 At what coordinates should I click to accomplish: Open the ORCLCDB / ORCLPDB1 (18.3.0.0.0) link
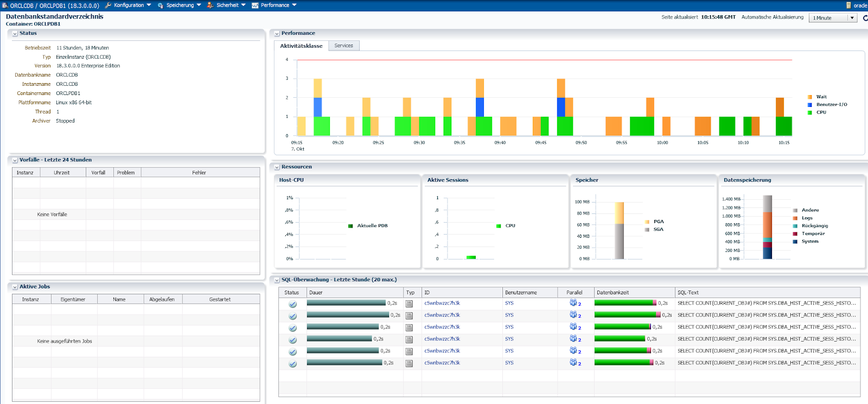[x=55, y=6]
